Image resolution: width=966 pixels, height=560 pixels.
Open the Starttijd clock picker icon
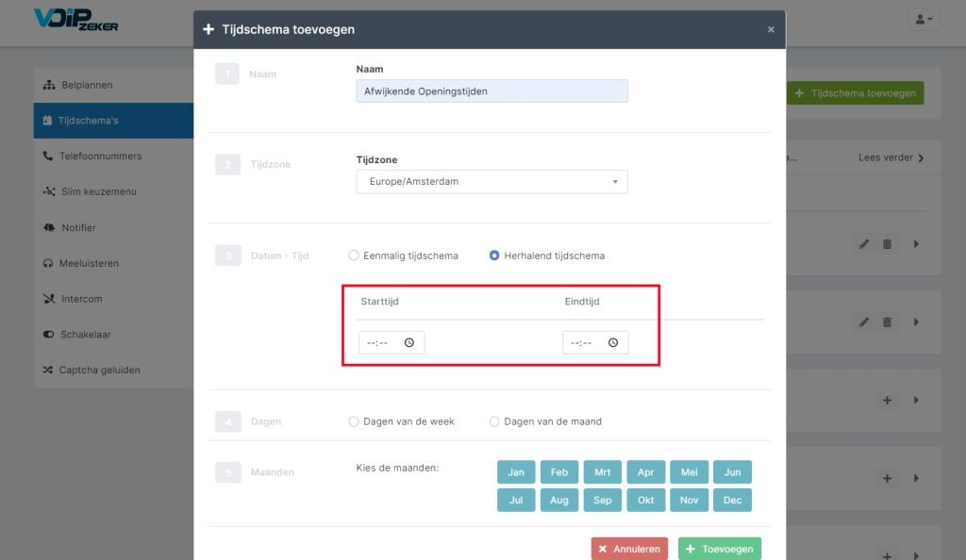click(409, 343)
